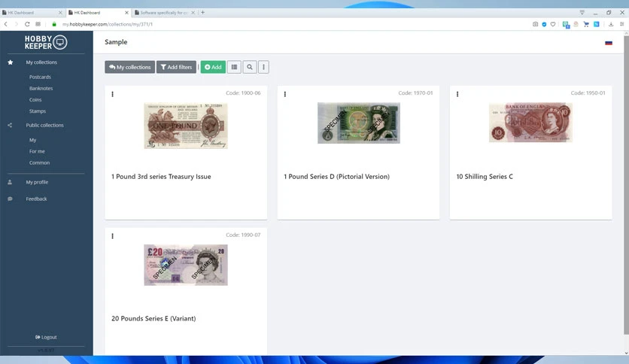The height and width of the screenshot is (364, 629).
Task: Open My profile in the sidebar
Action: [x=37, y=182]
